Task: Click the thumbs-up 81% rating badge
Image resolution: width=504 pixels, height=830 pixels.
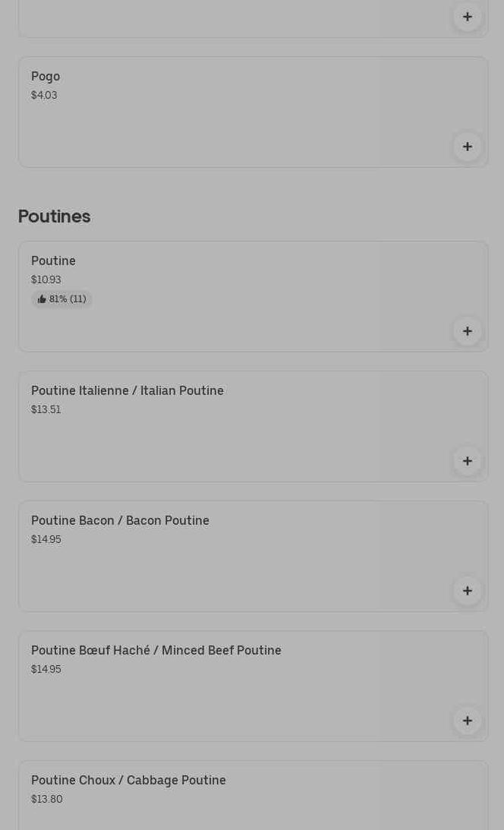Action: pyautogui.click(x=61, y=299)
